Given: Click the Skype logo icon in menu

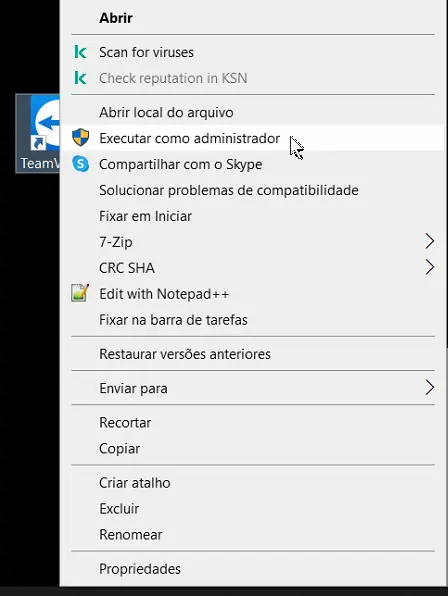Looking at the screenshot, I should tap(81, 164).
